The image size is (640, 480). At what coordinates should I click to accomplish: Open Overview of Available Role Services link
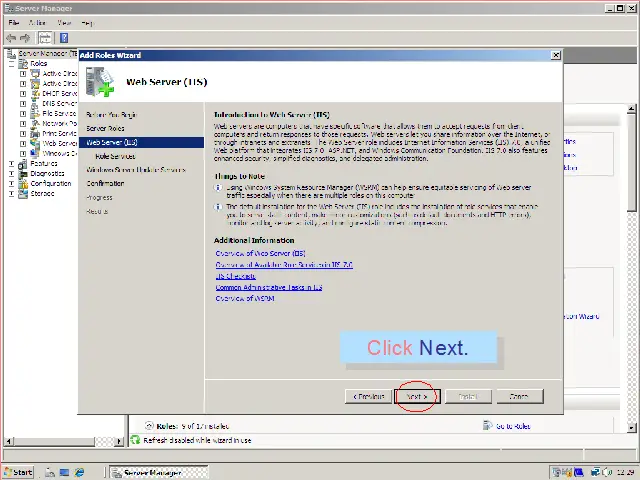pos(284,264)
